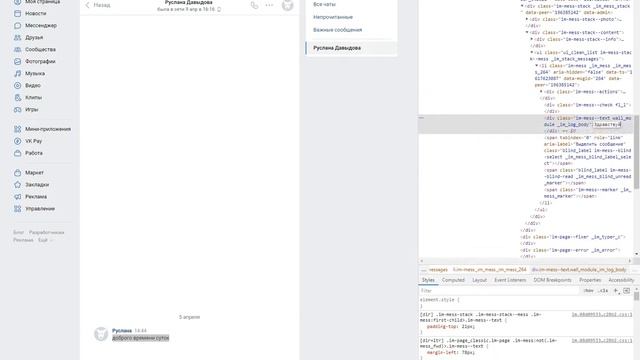The image size is (640, 360).
Task: Switch to the Computed tab
Action: pyautogui.click(x=453, y=280)
